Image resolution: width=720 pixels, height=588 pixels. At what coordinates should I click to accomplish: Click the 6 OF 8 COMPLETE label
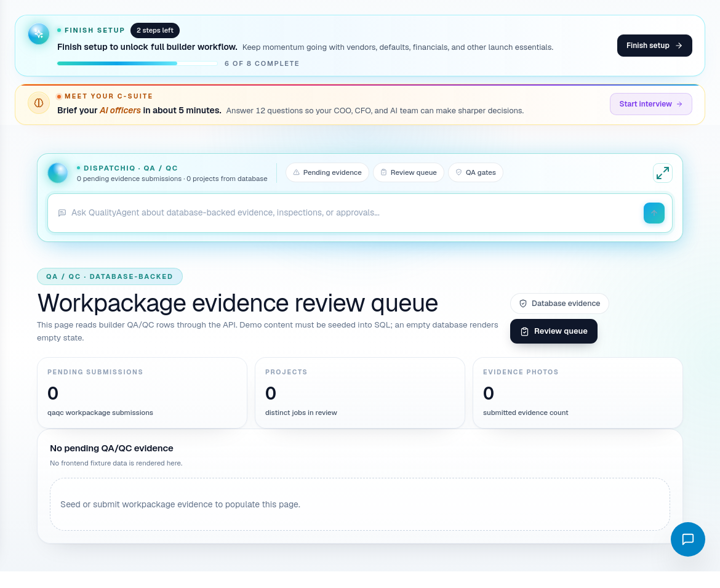tap(262, 63)
